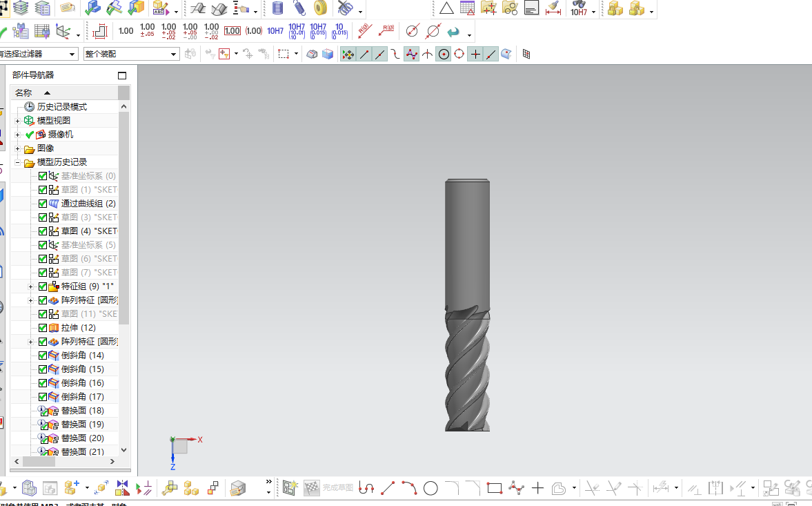Click the Profile curve sketch tool

pos(366,488)
